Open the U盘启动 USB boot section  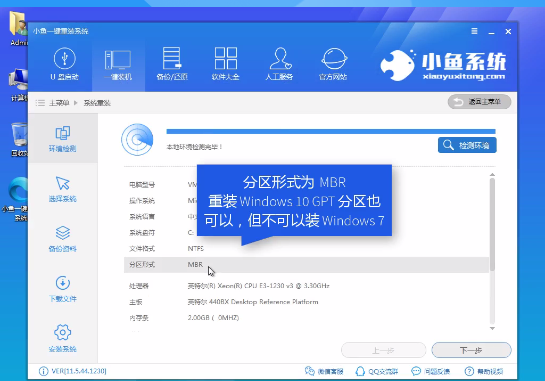click(65, 64)
